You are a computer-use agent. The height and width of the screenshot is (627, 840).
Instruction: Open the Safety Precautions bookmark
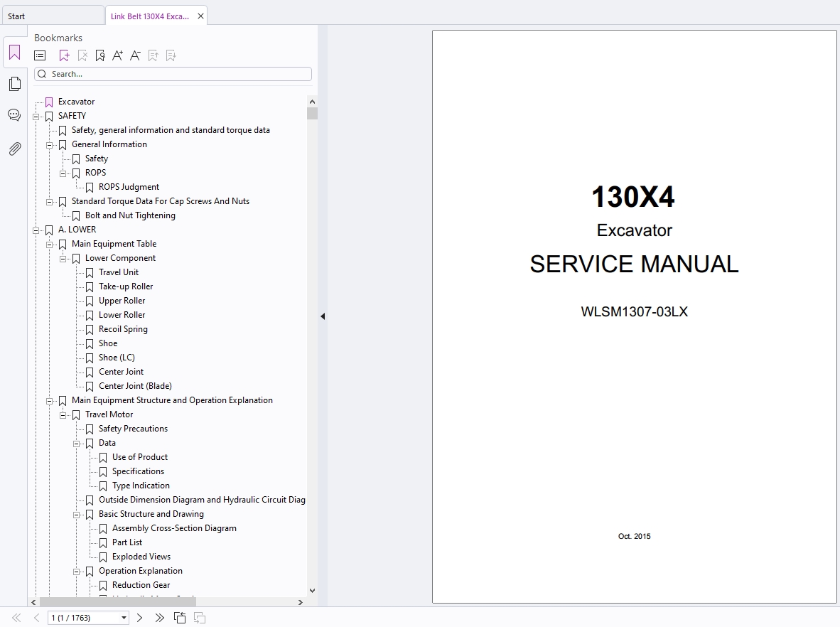point(133,429)
